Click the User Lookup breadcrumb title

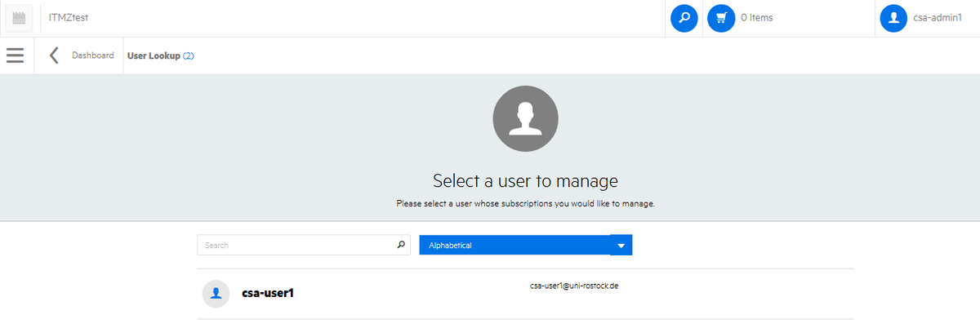154,56
